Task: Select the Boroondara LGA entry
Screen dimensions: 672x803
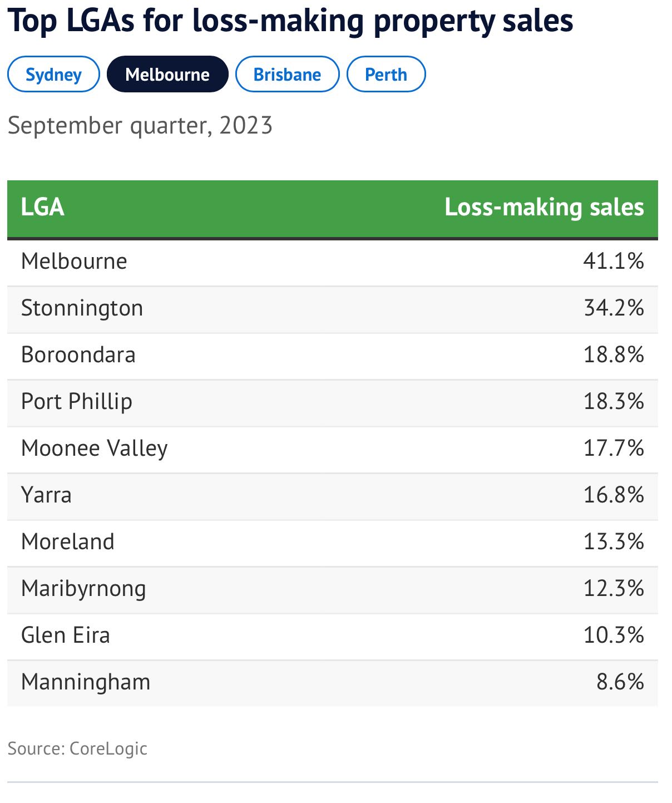Action: 78,354
